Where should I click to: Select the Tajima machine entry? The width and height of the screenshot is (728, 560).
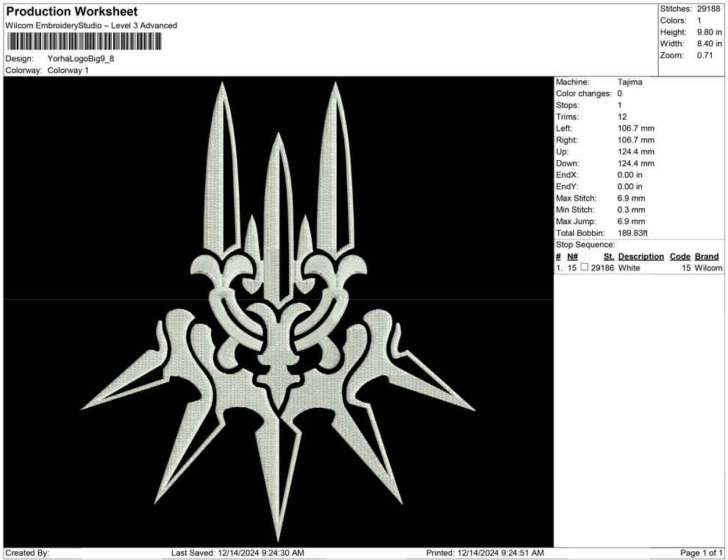[629, 82]
